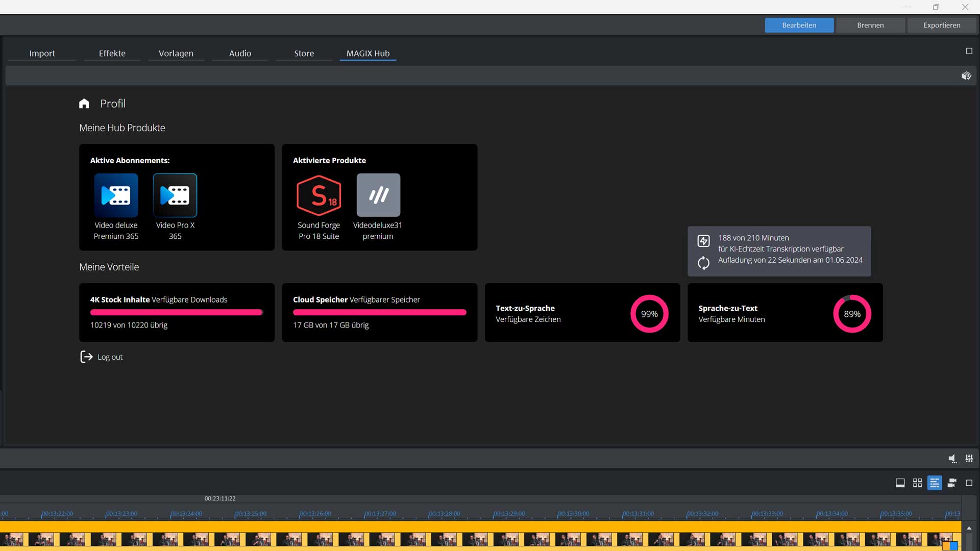Screen dimensions: 980x551
Task: Log out of the MAGIX Hub
Action: 102,357
